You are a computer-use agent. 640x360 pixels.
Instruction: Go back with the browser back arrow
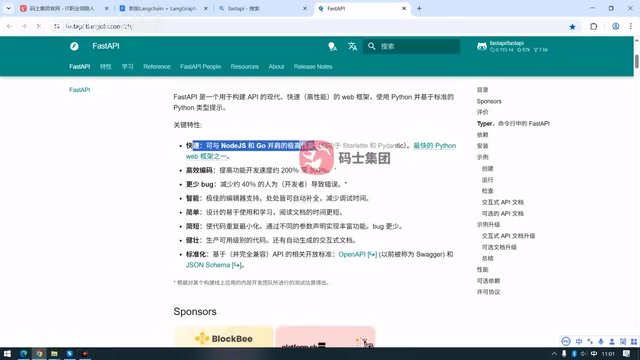click(x=9, y=26)
